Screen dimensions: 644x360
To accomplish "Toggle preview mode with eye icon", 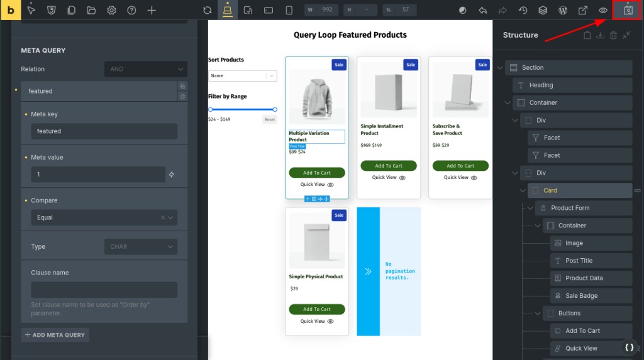I will pos(603,10).
